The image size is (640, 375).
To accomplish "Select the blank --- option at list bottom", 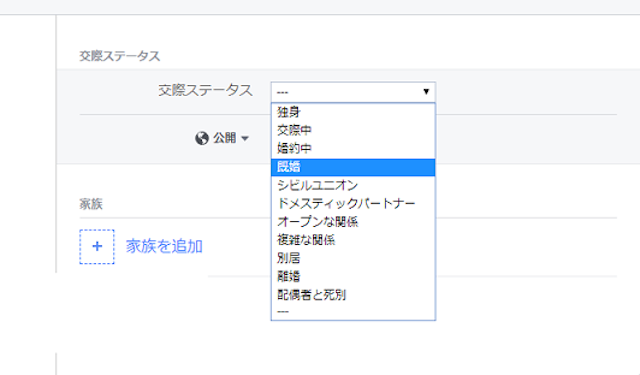I will click(353, 312).
